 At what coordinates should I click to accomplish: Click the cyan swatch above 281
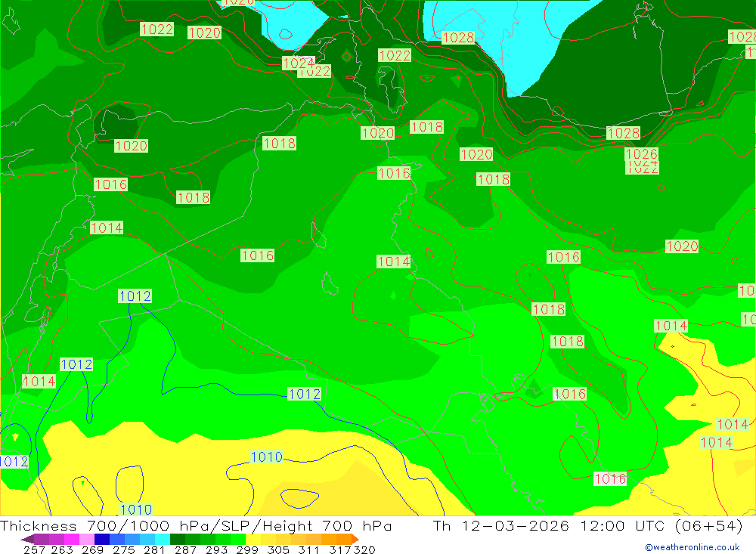(163, 539)
